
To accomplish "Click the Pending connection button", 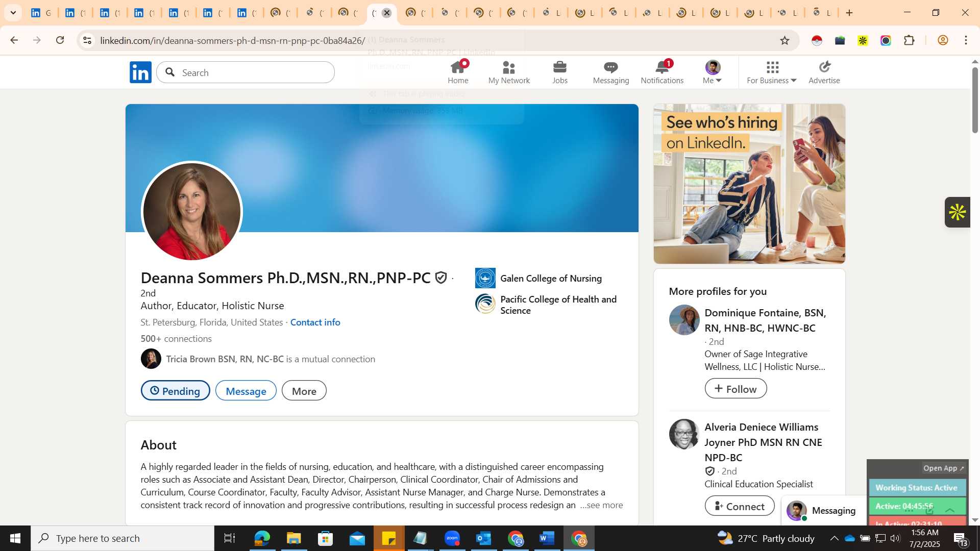I will [x=175, y=391].
